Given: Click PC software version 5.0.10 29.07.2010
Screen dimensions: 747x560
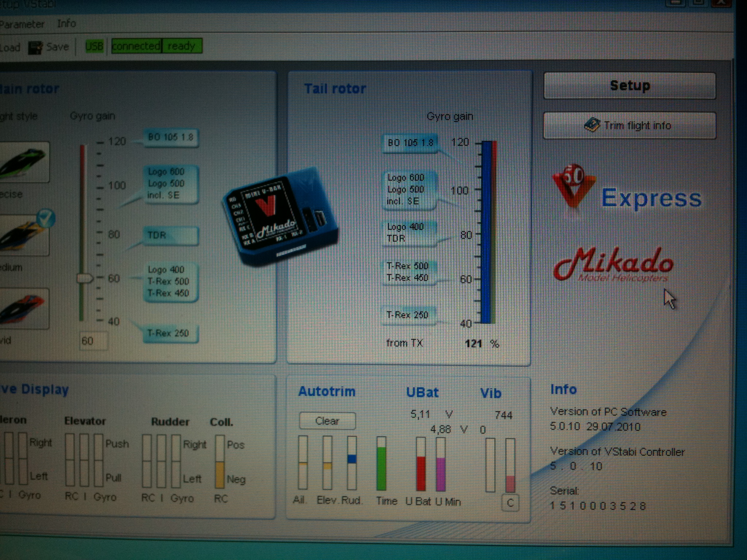Looking at the screenshot, I should tap(595, 427).
